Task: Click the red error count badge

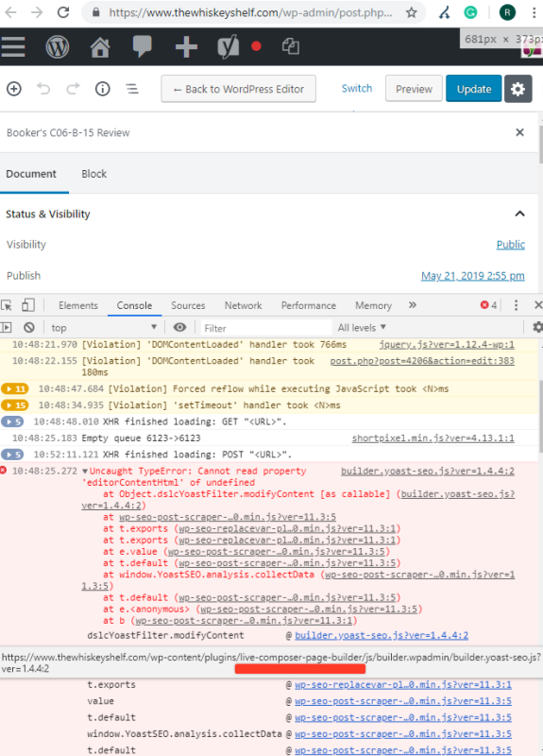Action: [x=488, y=305]
